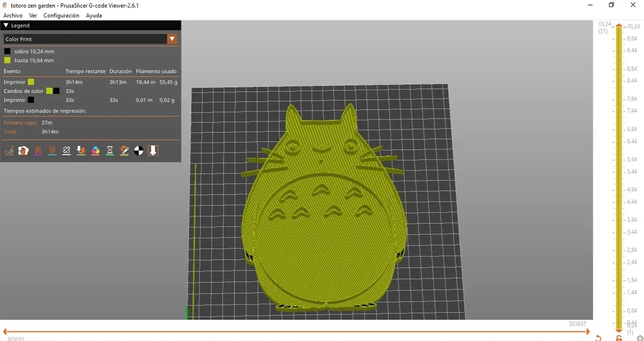
Task: Toggle Tool changes visibility icon
Action: point(81,151)
